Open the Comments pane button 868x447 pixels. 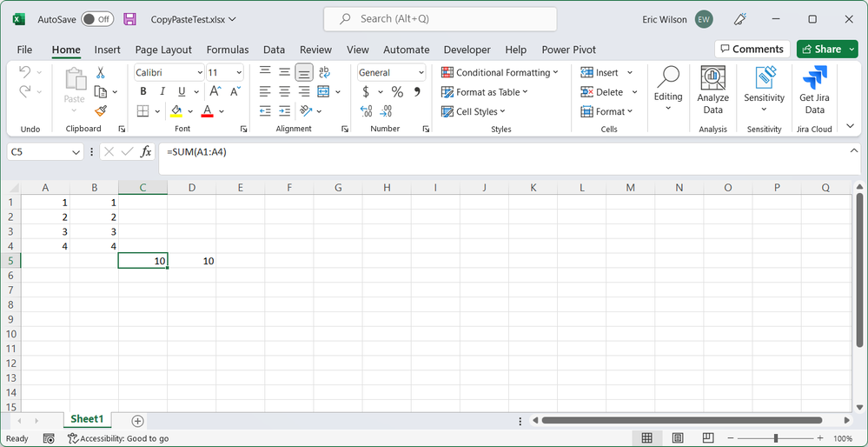(x=752, y=50)
